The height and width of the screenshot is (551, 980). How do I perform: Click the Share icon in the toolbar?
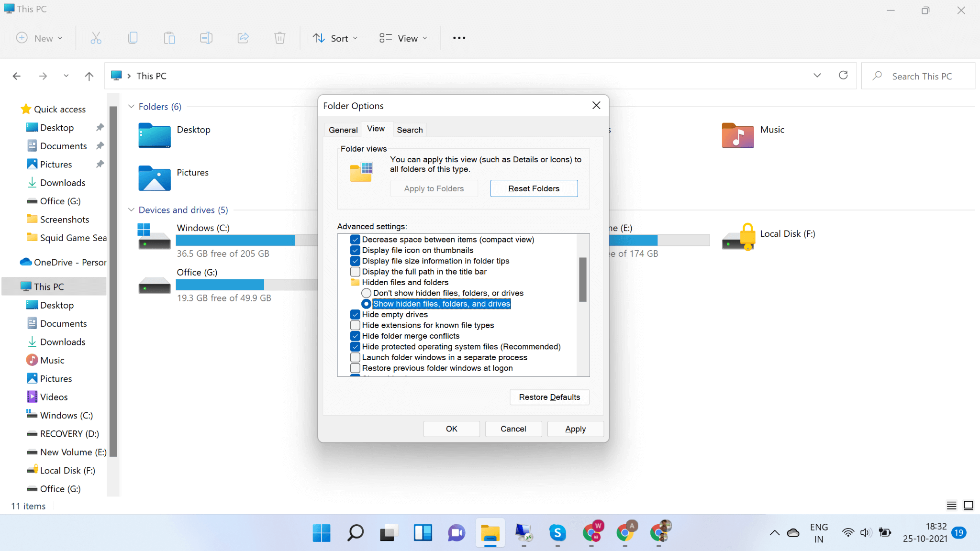(243, 38)
